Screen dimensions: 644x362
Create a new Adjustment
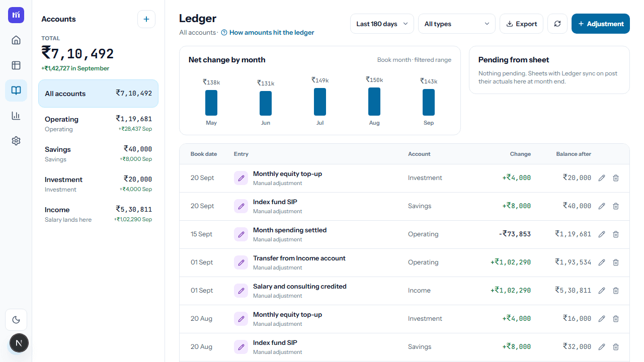click(x=601, y=24)
